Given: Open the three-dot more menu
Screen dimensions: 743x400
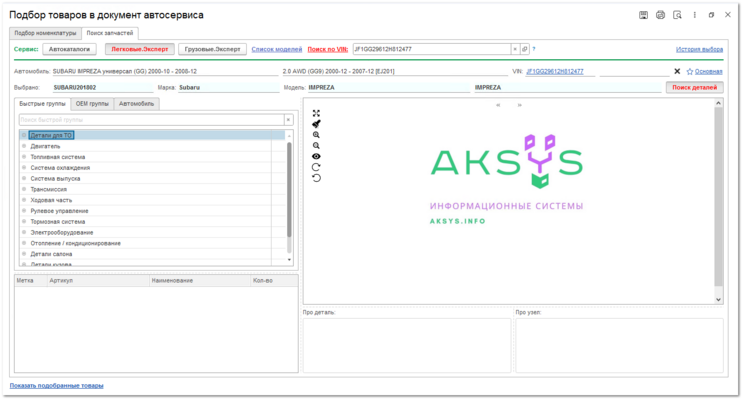Looking at the screenshot, I should pyautogui.click(x=695, y=15).
